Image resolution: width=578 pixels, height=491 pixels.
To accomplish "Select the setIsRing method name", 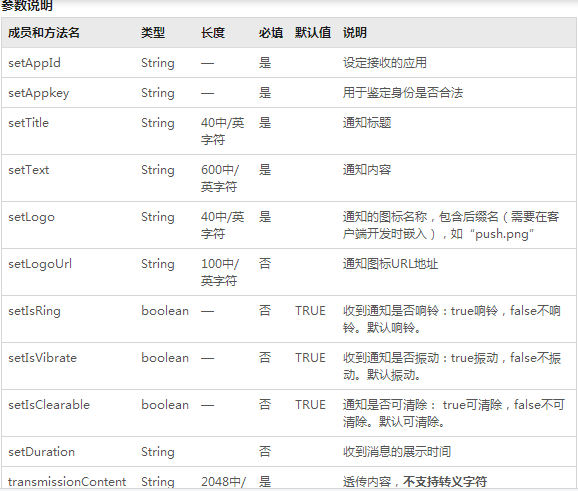I will 34,311.
